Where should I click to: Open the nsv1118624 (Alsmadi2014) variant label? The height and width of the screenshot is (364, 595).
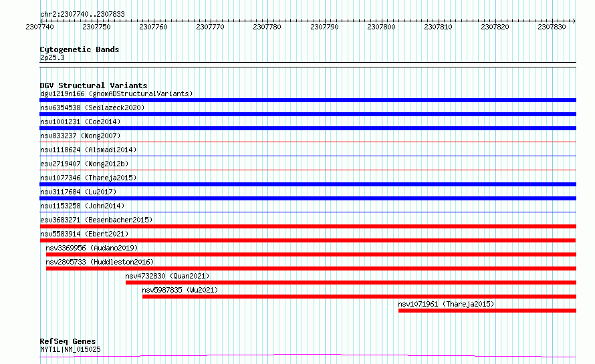pyautogui.click(x=88, y=150)
